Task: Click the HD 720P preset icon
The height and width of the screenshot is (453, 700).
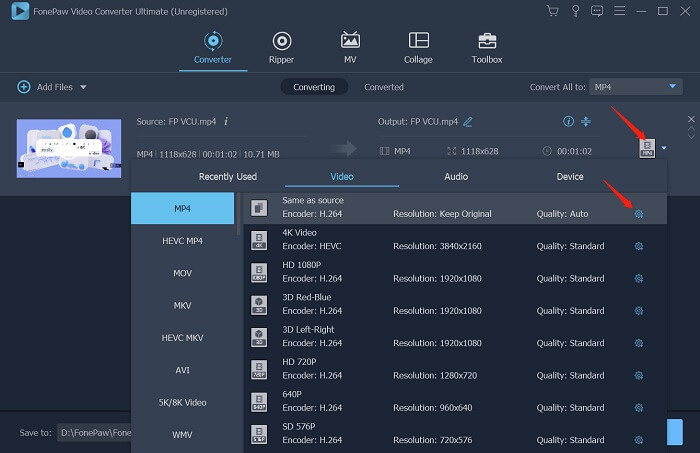Action: (x=259, y=370)
